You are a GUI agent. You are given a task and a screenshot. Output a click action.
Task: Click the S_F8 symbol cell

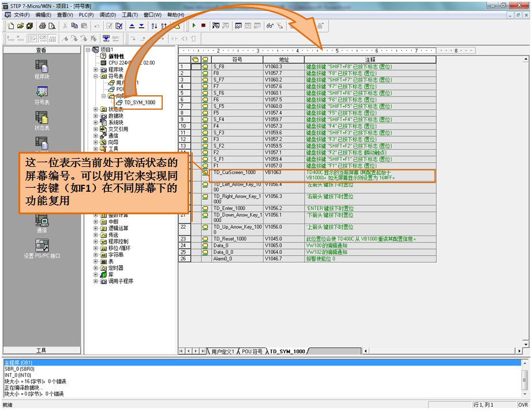click(237, 66)
